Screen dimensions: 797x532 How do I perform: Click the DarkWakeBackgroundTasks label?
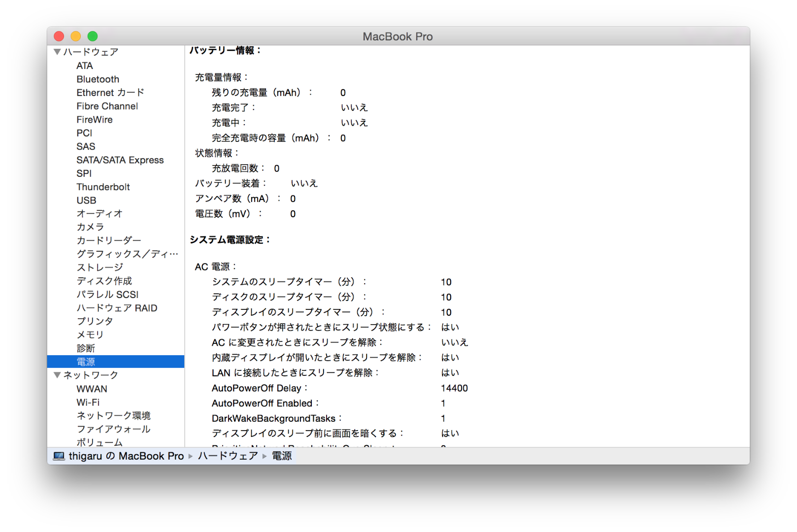pyautogui.click(x=277, y=418)
